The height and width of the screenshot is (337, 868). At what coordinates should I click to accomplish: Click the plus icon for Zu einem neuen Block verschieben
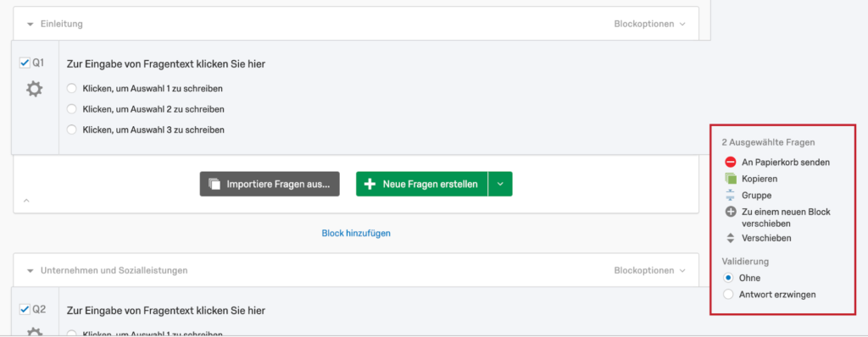[x=730, y=212]
